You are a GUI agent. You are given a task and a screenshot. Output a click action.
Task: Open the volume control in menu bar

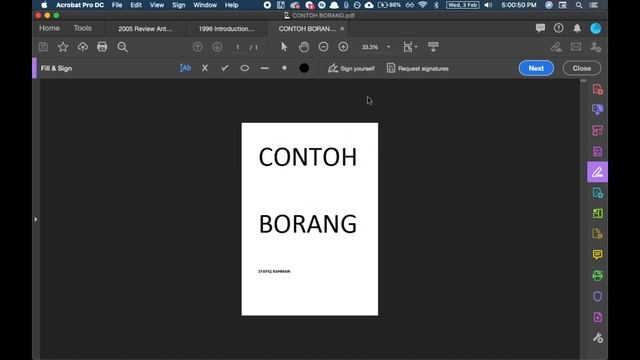(x=488, y=5)
